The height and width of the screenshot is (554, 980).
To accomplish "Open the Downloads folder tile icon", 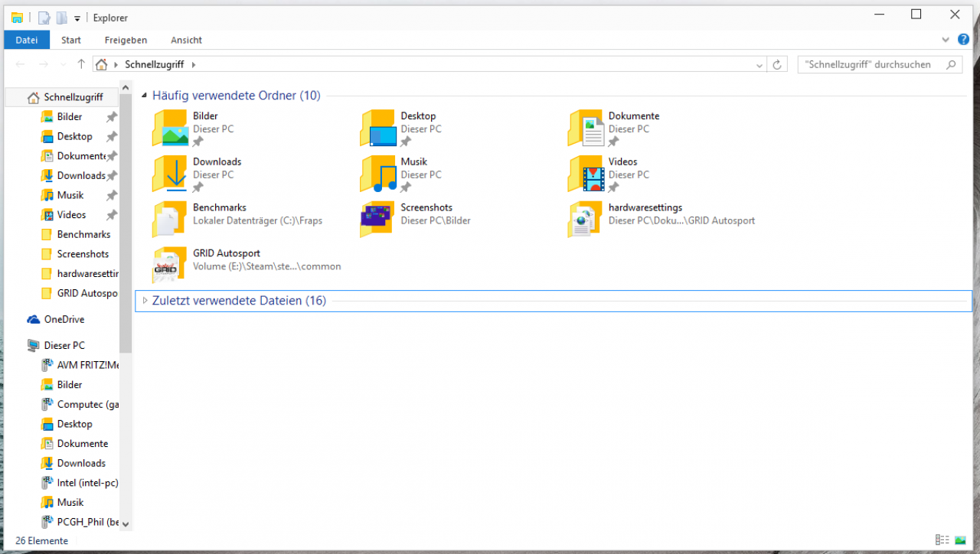I will (170, 174).
